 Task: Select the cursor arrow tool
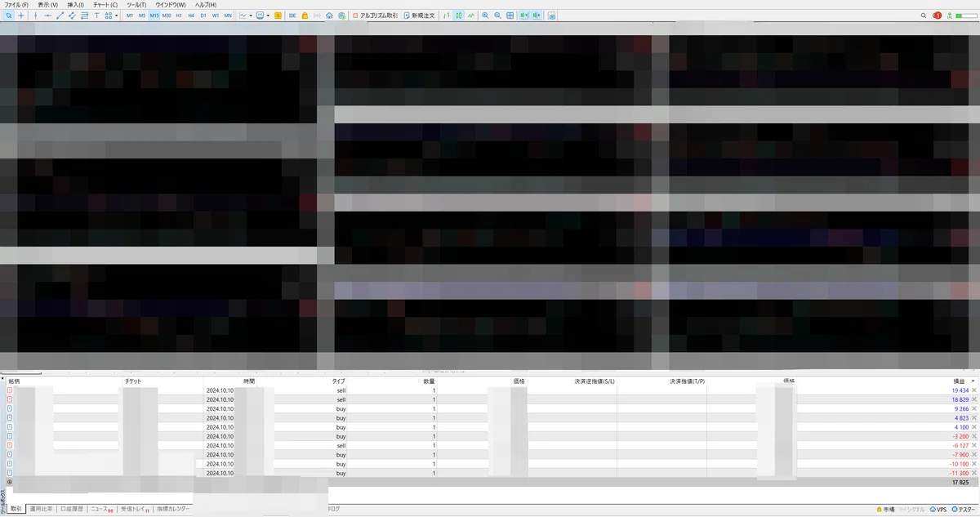point(9,16)
